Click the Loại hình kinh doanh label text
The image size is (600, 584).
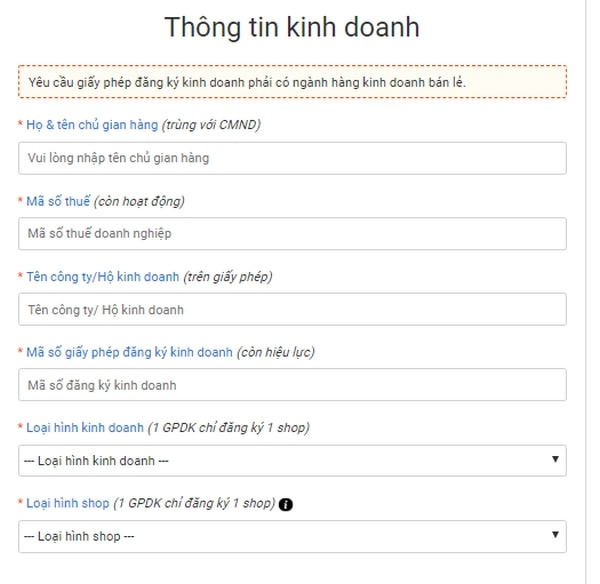(85, 428)
